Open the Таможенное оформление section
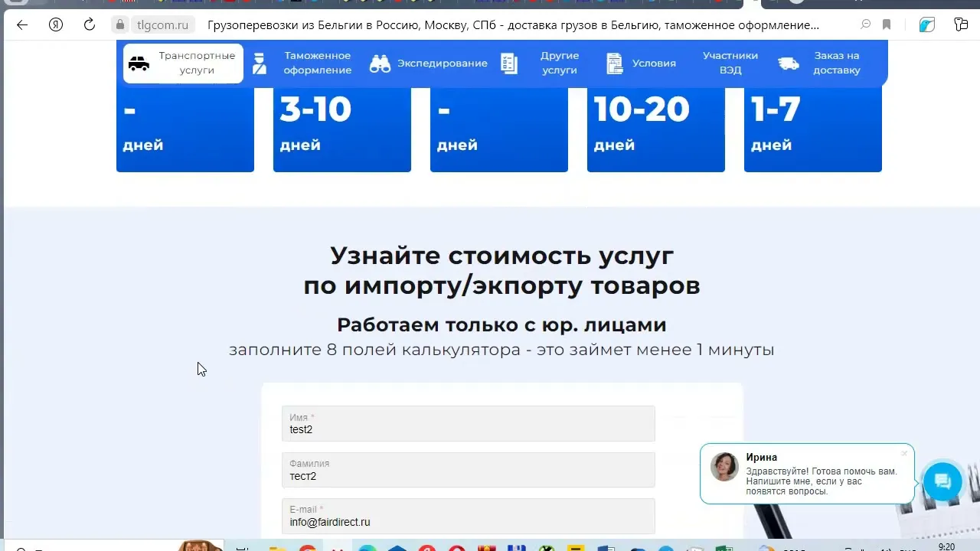The width and height of the screenshot is (980, 551). coord(303,63)
